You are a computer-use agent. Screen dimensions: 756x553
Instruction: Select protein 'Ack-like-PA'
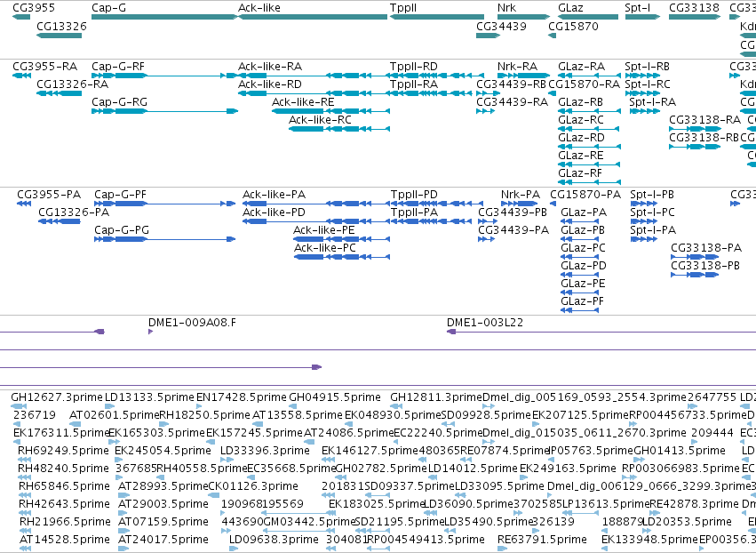click(274, 195)
